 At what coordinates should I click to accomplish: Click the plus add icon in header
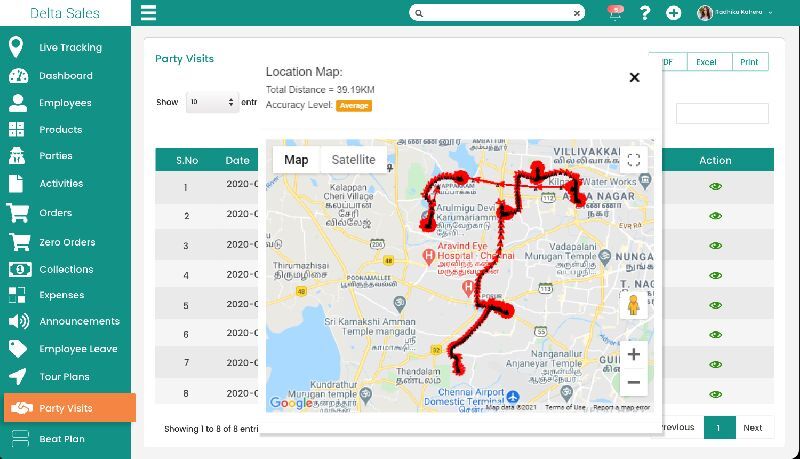coord(674,13)
